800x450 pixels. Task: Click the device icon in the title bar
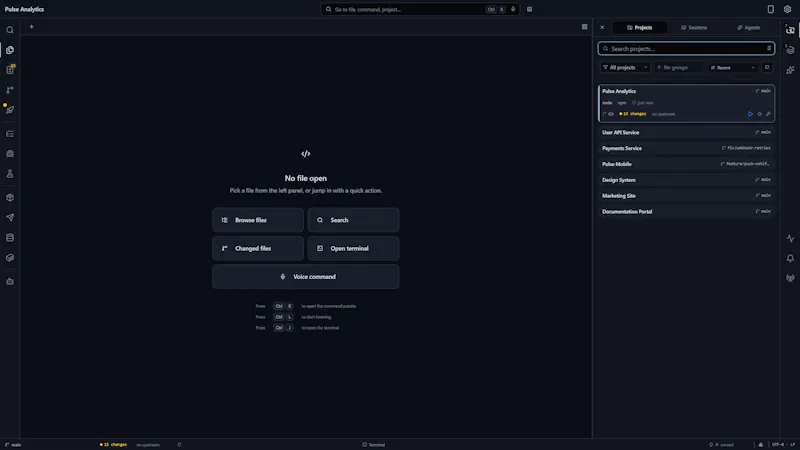770,9
